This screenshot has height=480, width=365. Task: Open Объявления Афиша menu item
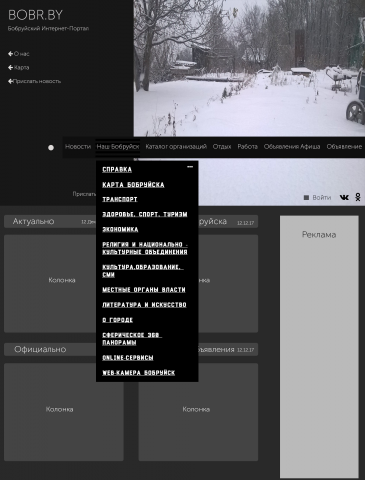(292, 147)
